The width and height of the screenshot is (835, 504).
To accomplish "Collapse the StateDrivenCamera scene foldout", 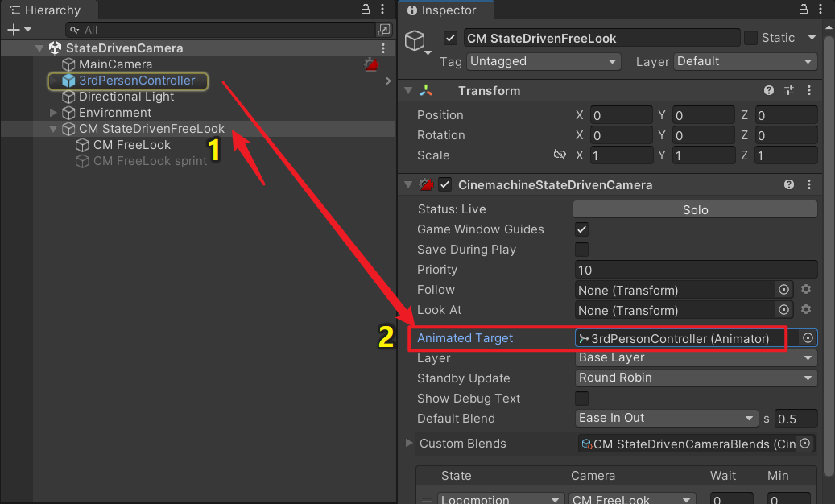I will [39, 48].
